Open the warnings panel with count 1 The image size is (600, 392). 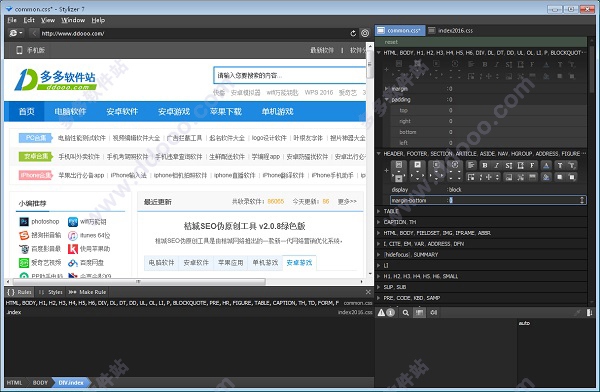point(386,313)
